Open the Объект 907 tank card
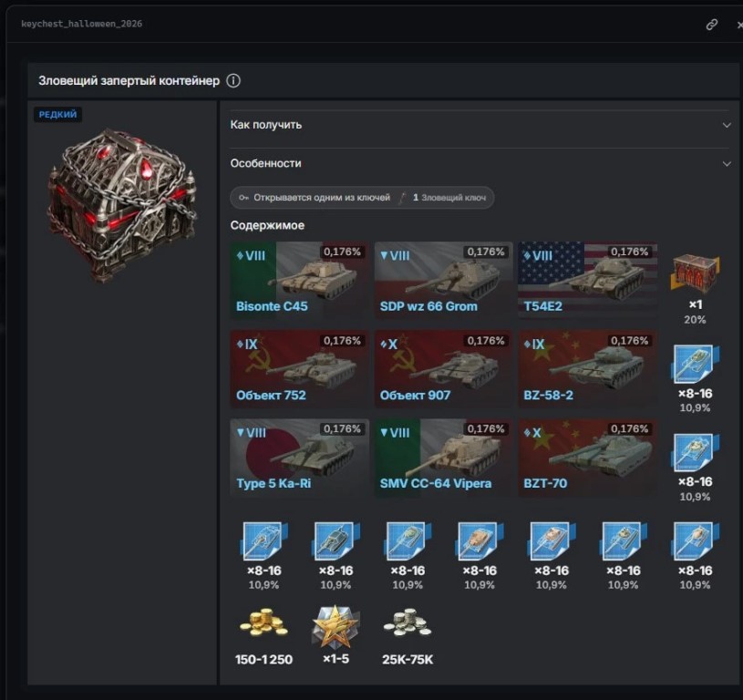 444,368
